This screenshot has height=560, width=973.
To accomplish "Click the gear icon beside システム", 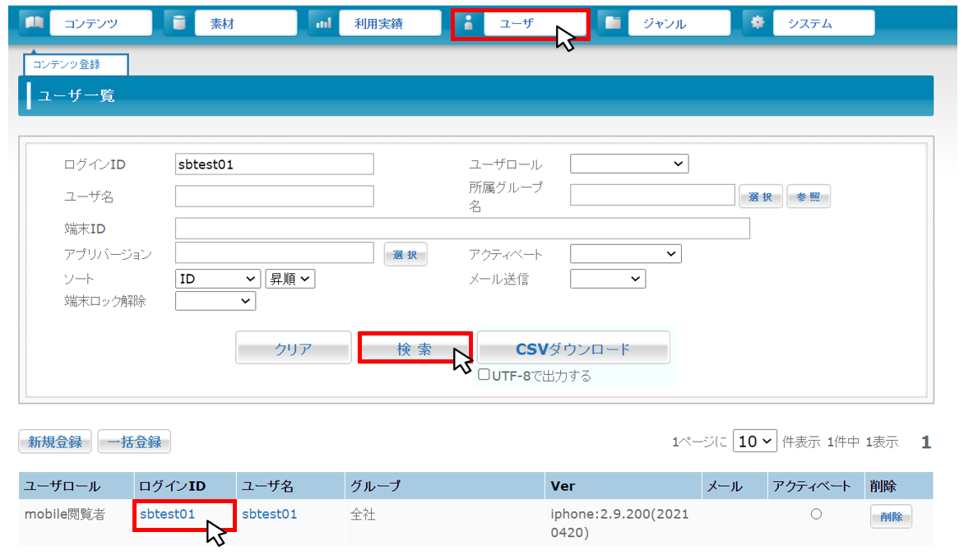I will (758, 23).
